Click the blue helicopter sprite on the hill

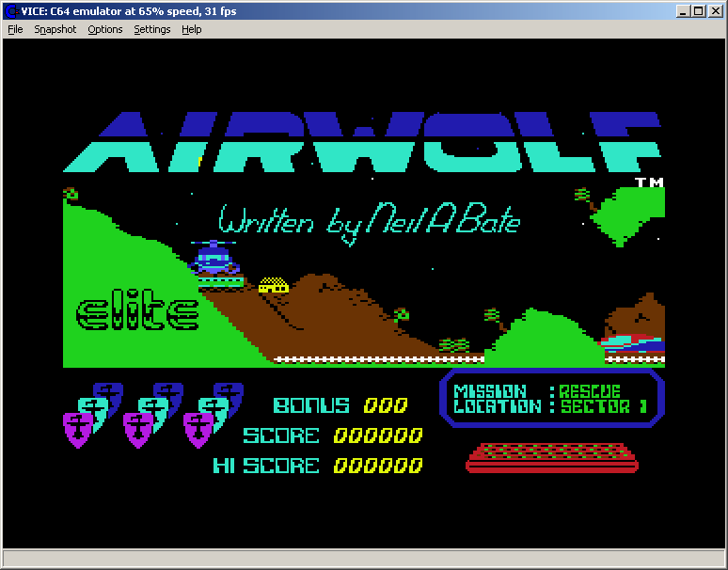click(214, 258)
